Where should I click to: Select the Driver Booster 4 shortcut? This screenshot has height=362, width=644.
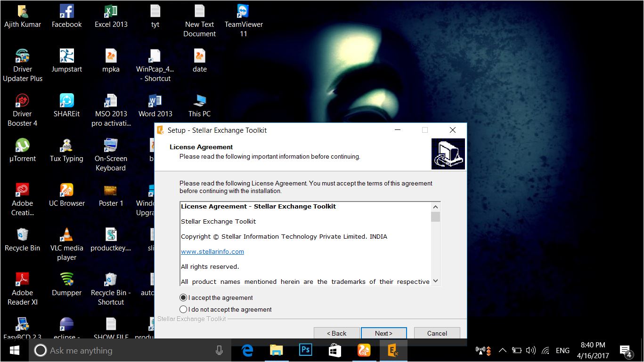click(x=23, y=111)
